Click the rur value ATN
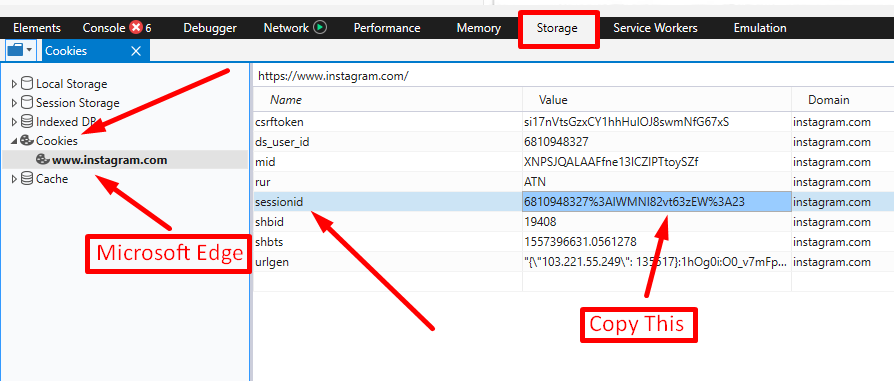Screen dimensions: 894x381 click(x=535, y=182)
